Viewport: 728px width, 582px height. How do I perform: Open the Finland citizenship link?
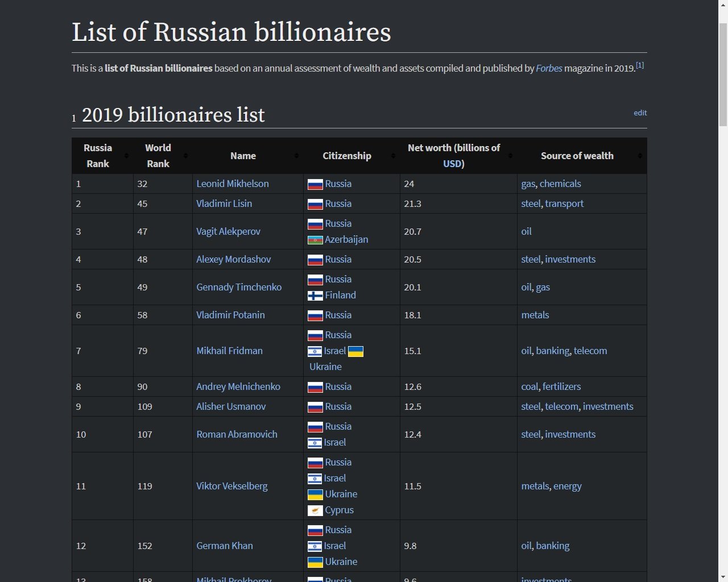pyautogui.click(x=341, y=295)
